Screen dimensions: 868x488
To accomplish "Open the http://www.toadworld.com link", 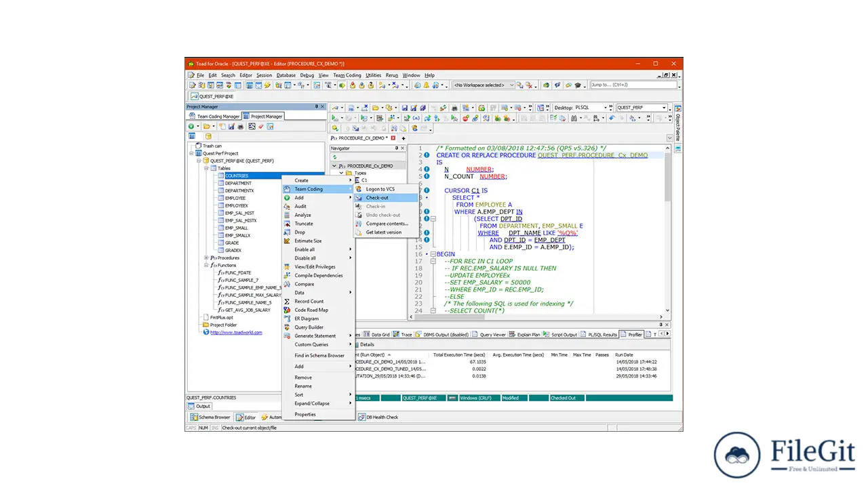I will [x=236, y=332].
